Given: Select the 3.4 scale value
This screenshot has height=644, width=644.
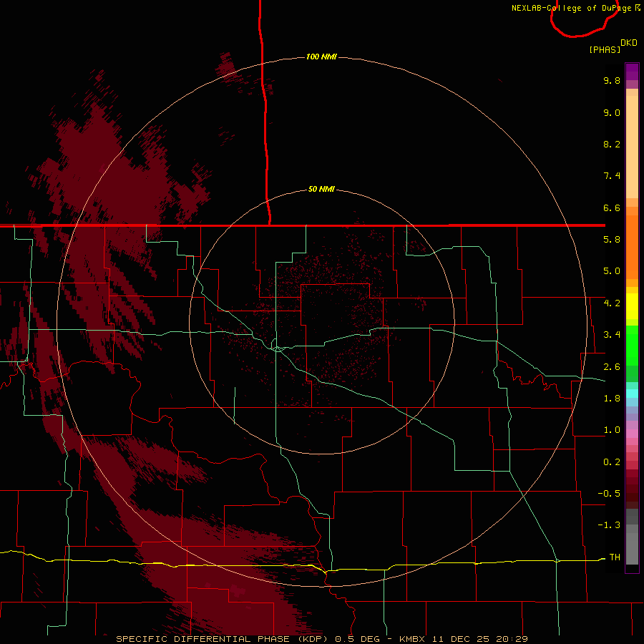Looking at the screenshot, I should [x=612, y=335].
